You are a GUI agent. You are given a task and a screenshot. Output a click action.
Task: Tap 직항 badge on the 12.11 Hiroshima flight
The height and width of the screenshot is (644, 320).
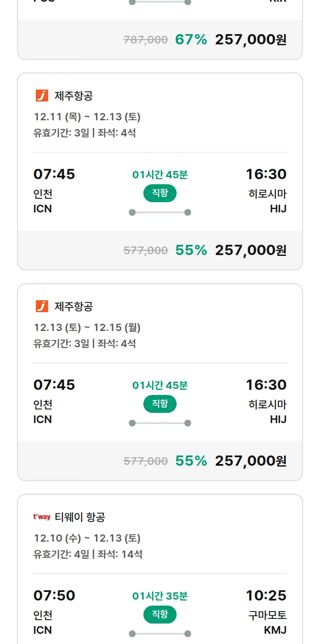tap(160, 193)
